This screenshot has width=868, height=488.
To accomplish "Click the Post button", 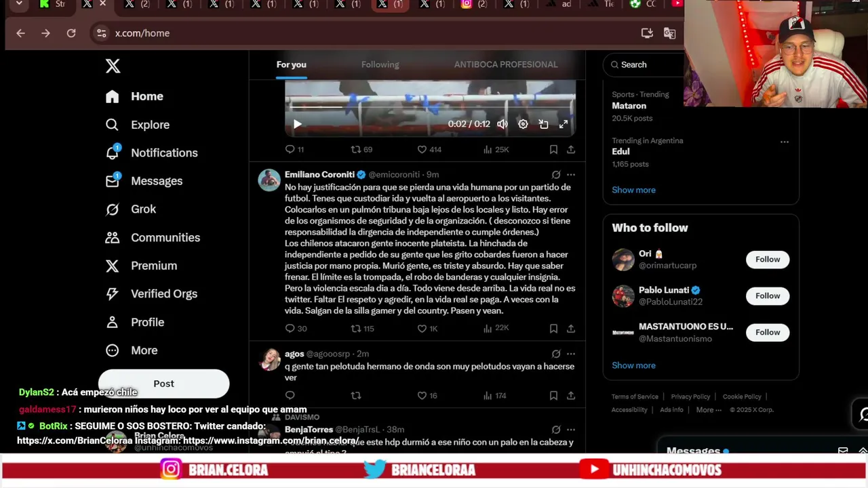I will pyautogui.click(x=163, y=384).
